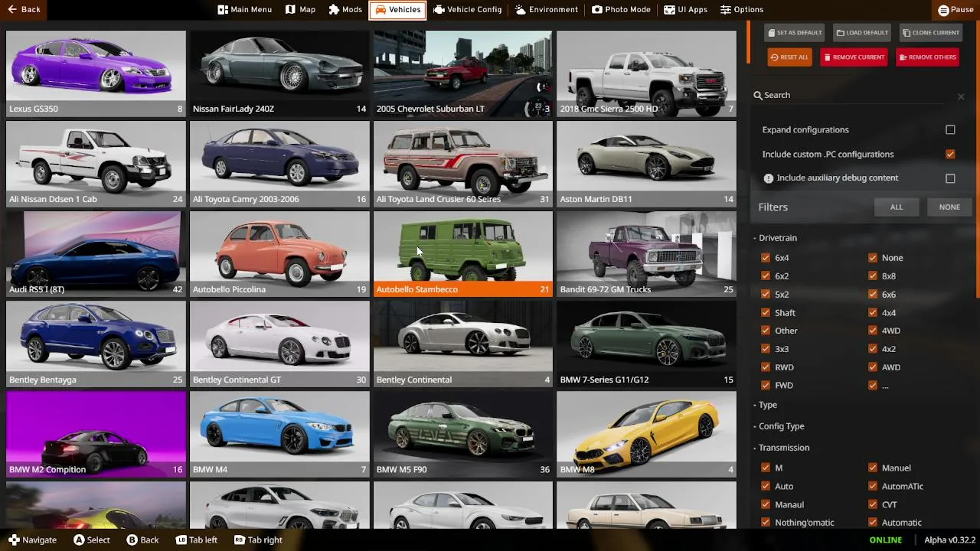Click Clone Current button
Screen dimensions: 980x551
tap(930, 33)
